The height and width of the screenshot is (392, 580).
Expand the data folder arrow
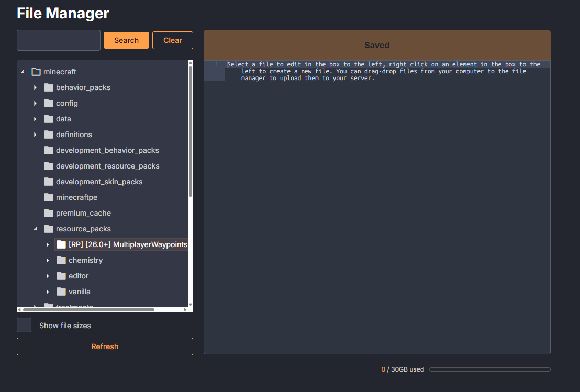[35, 119]
